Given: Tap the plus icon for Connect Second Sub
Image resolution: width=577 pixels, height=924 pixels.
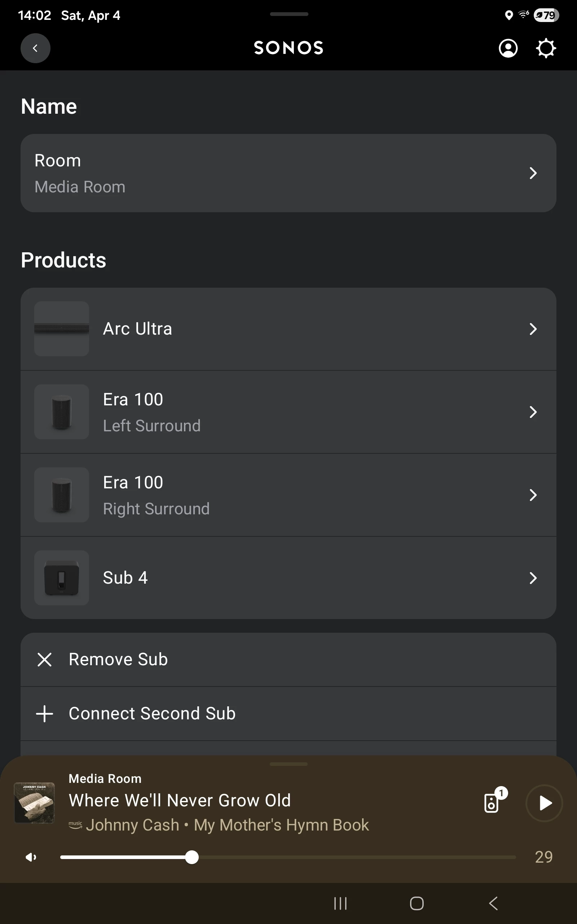Looking at the screenshot, I should click(44, 714).
